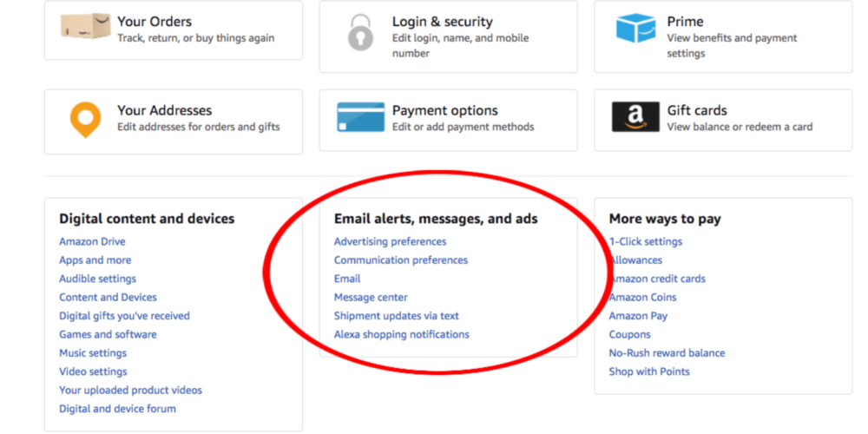868x434 pixels.
Task: Open Content and Devices link
Action: pyautogui.click(x=108, y=297)
